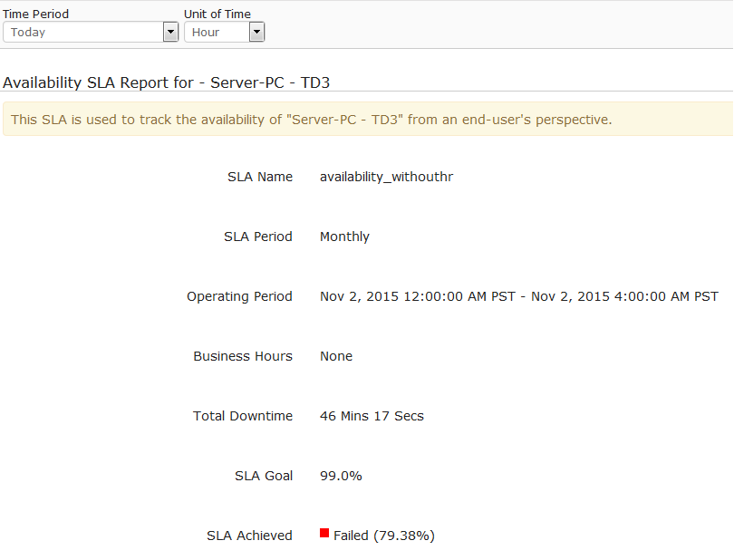734x560 pixels.
Task: Click the arrow button beside the Hour selector
Action: pyautogui.click(x=256, y=32)
